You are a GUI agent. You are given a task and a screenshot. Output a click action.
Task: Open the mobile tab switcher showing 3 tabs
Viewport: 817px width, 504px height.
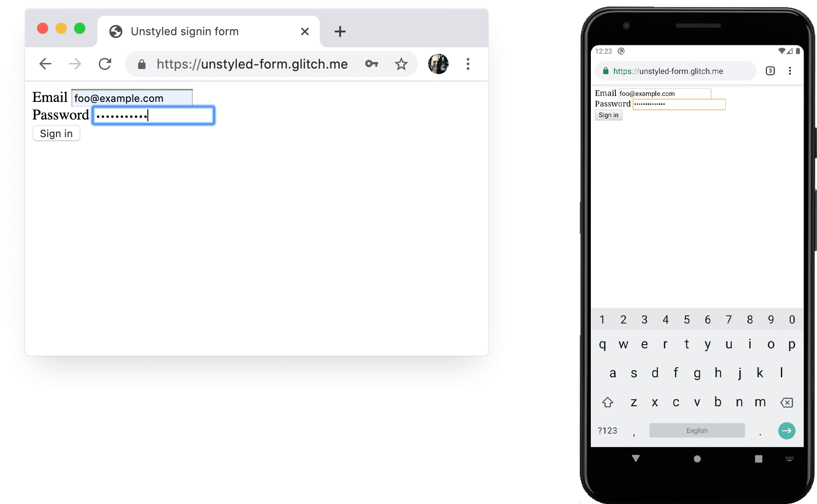click(x=770, y=70)
